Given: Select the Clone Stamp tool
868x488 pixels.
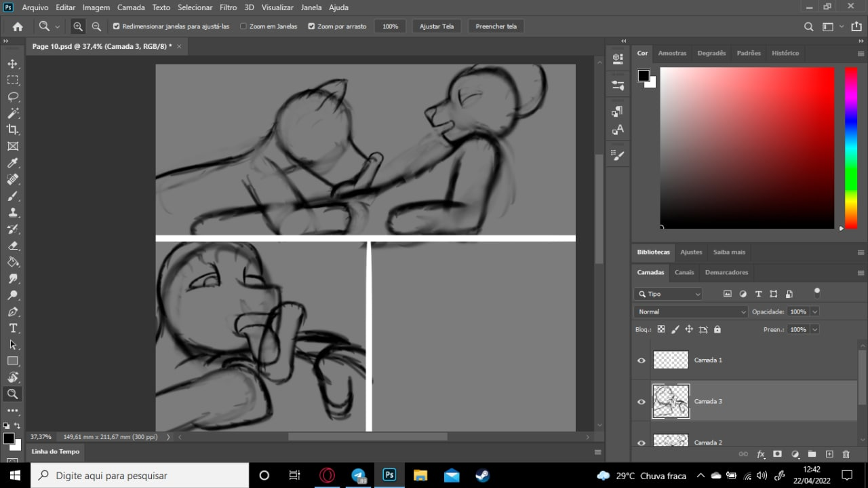Looking at the screenshot, I should [12, 212].
